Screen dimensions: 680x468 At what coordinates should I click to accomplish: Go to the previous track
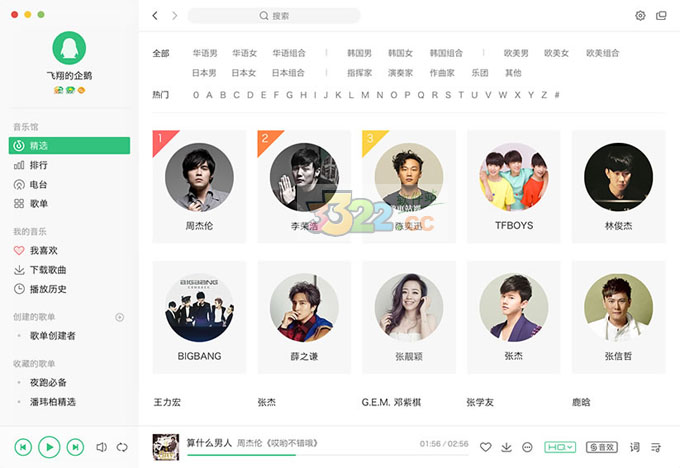[23, 447]
